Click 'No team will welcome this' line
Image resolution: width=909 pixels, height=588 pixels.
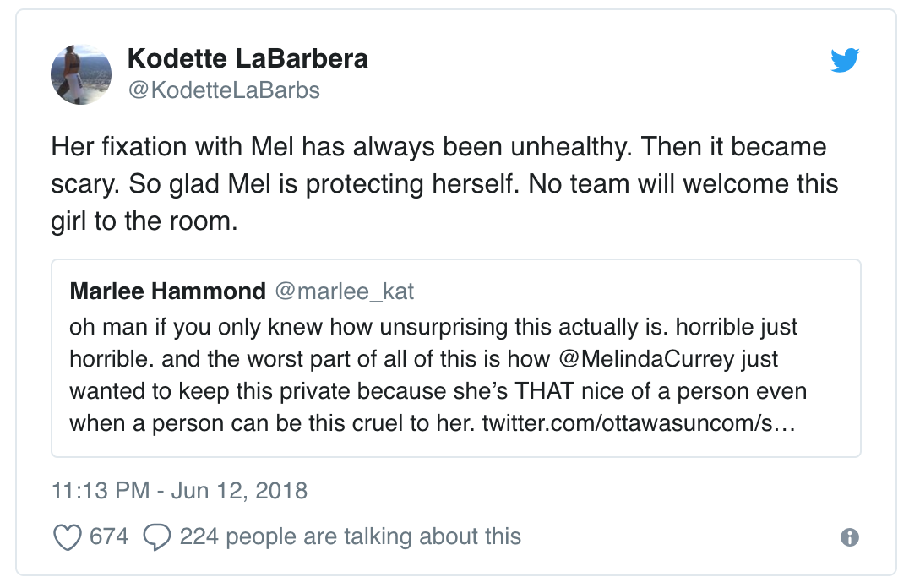pyautogui.click(x=683, y=184)
